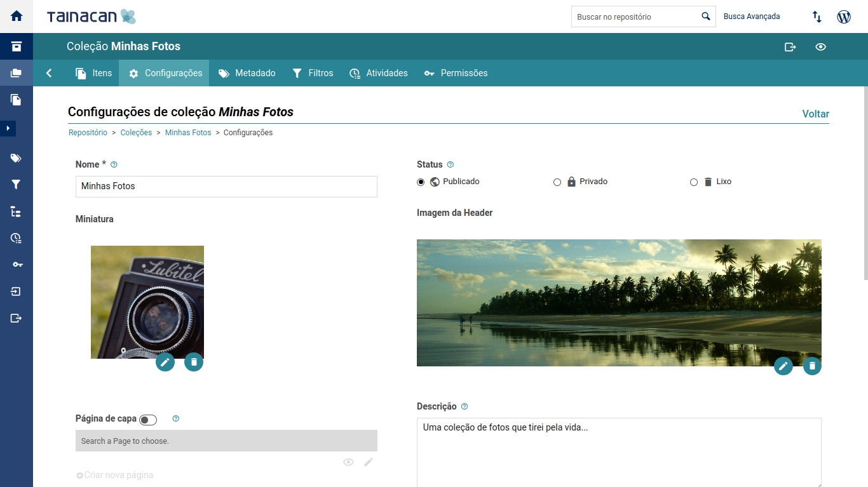Open help icon next to Página de capa
This screenshot has width=868, height=487.
click(x=176, y=418)
